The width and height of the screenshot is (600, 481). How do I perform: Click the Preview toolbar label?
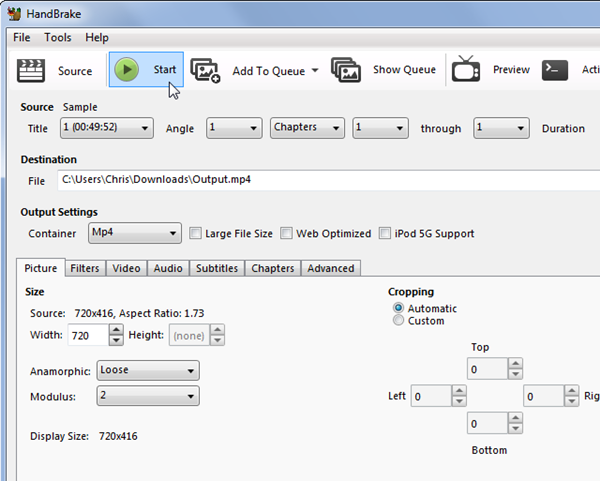[x=511, y=69]
